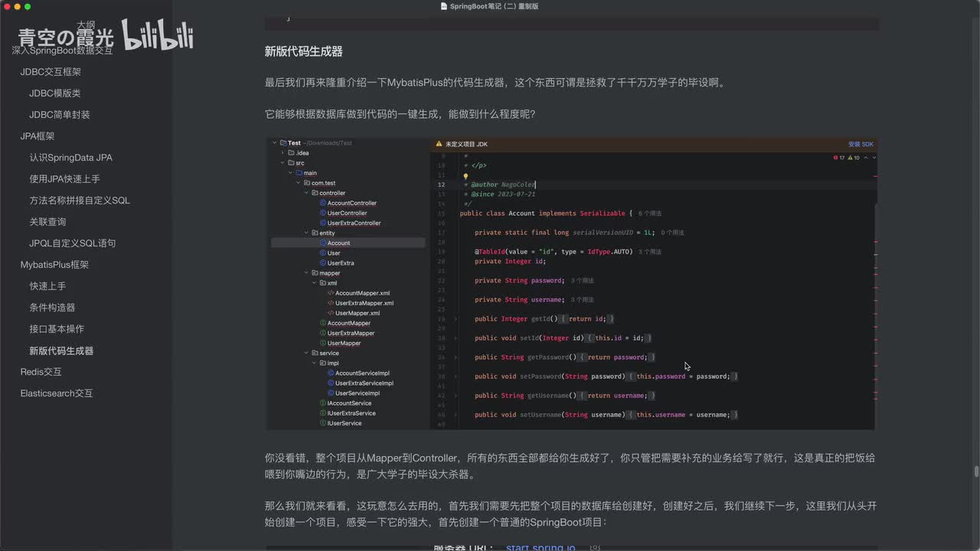Open the JPA框架 outline entry
The height and width of the screenshot is (551, 980).
pyautogui.click(x=38, y=136)
